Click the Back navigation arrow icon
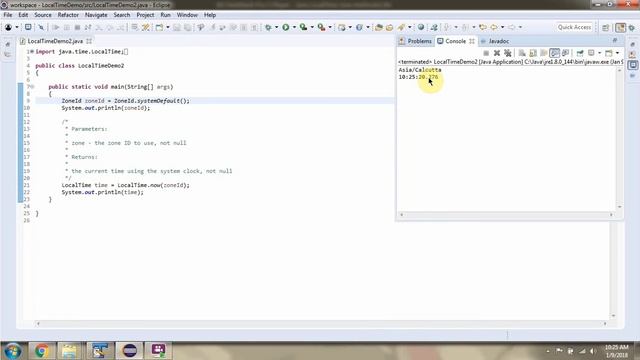This screenshot has width=640, height=360. 494,27
